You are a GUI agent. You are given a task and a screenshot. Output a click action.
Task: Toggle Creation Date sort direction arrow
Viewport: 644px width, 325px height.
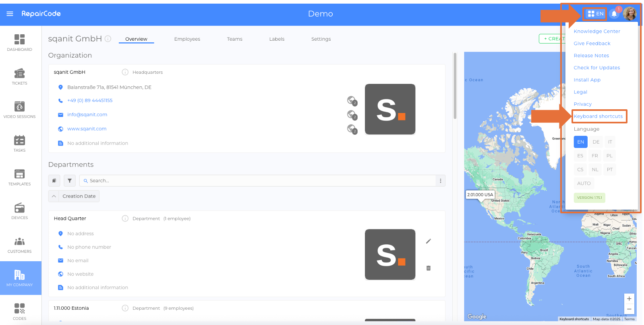(54, 196)
